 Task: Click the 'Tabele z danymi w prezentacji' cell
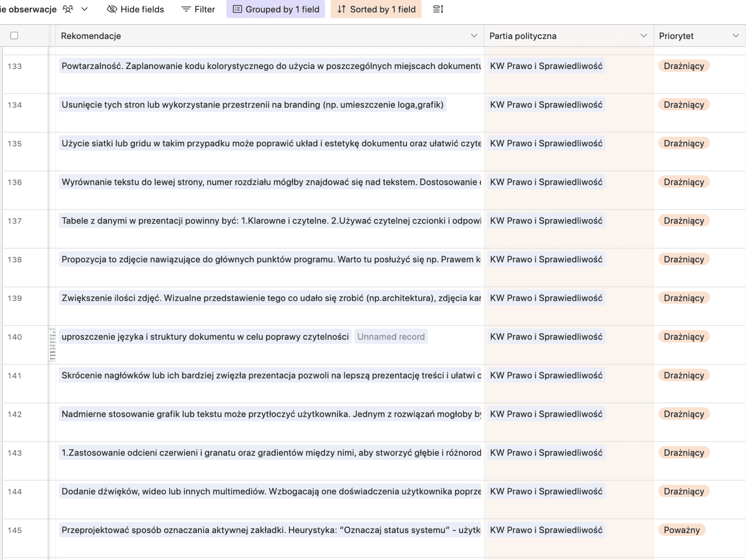(270, 221)
